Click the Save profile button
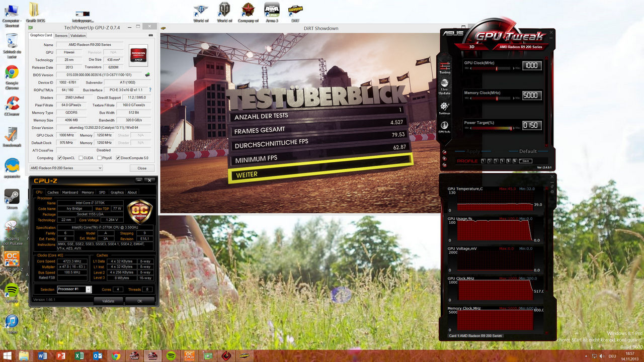 [525, 161]
